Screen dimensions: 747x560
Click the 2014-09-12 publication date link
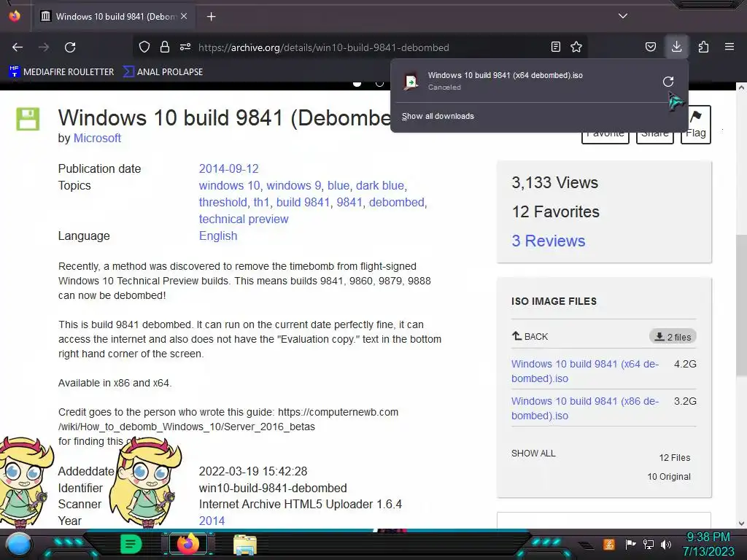[228, 168]
